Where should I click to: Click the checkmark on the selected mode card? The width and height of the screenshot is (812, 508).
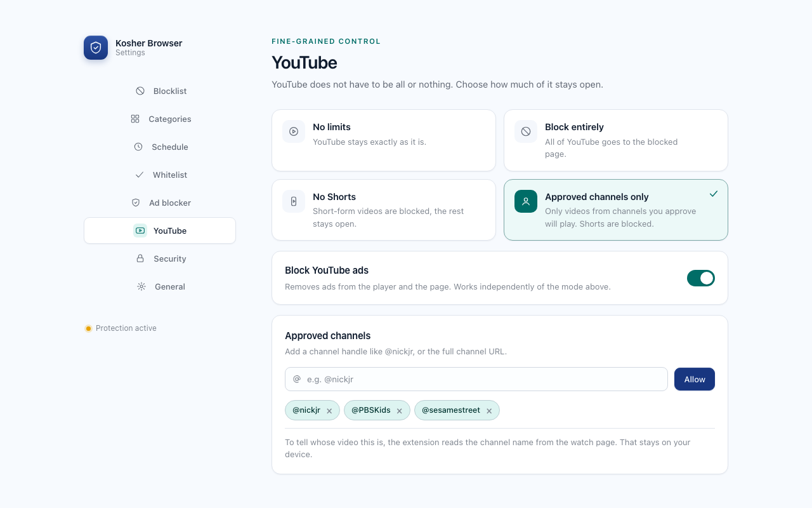tap(714, 194)
